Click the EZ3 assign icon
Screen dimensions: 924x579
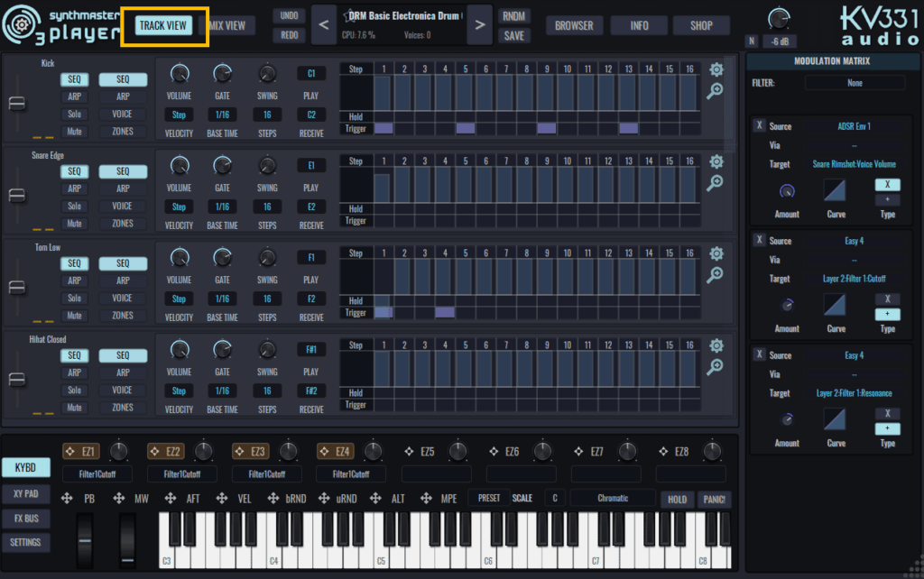tap(240, 451)
